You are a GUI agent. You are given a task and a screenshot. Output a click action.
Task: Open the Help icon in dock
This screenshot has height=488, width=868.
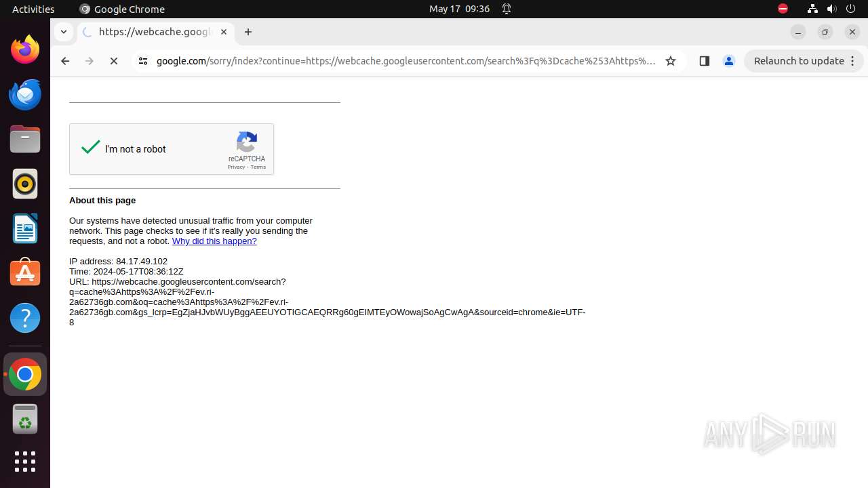tap(25, 318)
